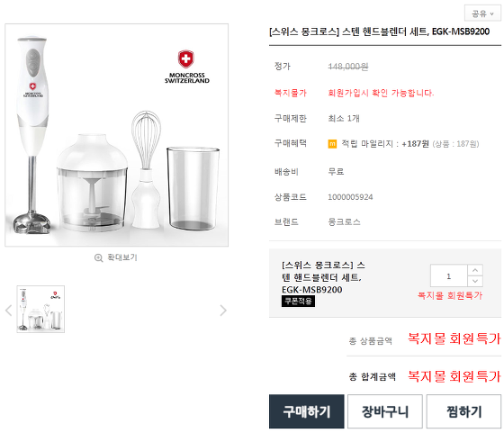Click the 회원가입시 확인 가능합니다 red text
Viewport: 504px width, 433px height.
pyautogui.click(x=381, y=93)
